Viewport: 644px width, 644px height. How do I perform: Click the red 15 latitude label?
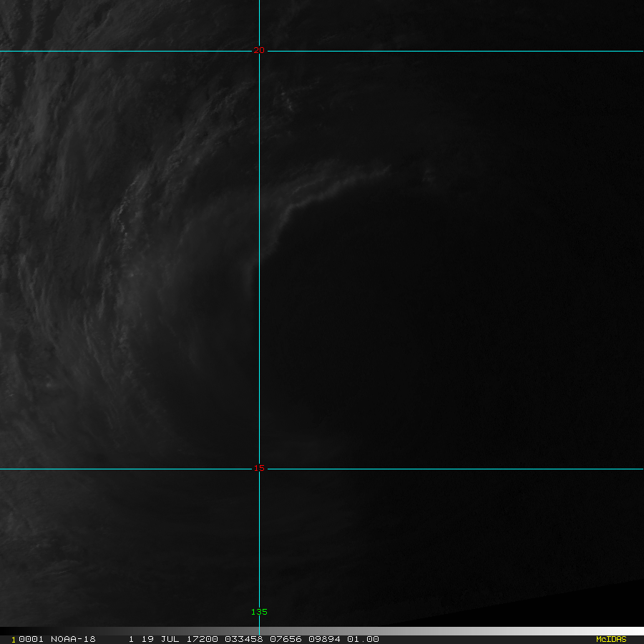pos(259,468)
